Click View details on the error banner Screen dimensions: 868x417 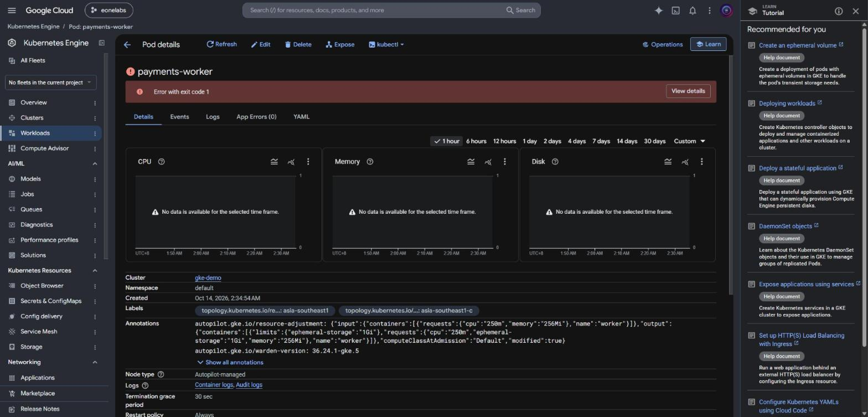click(688, 91)
